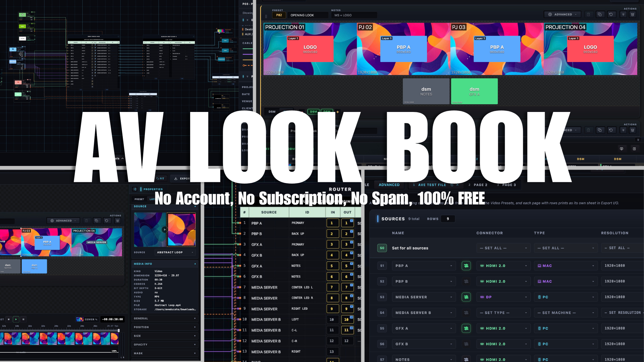The height and width of the screenshot is (362, 644).
Task: Expand the GENERAL properties section
Action: (x=164, y=318)
